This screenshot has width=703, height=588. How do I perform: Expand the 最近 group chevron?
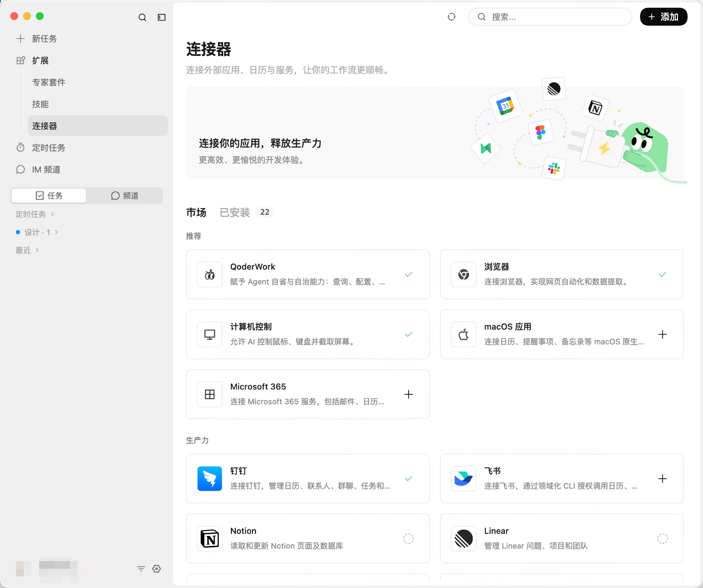coord(37,250)
